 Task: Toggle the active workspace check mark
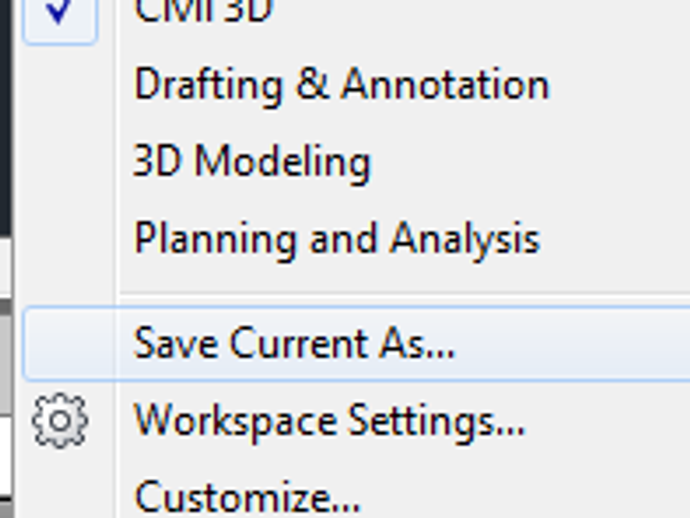tap(59, 14)
